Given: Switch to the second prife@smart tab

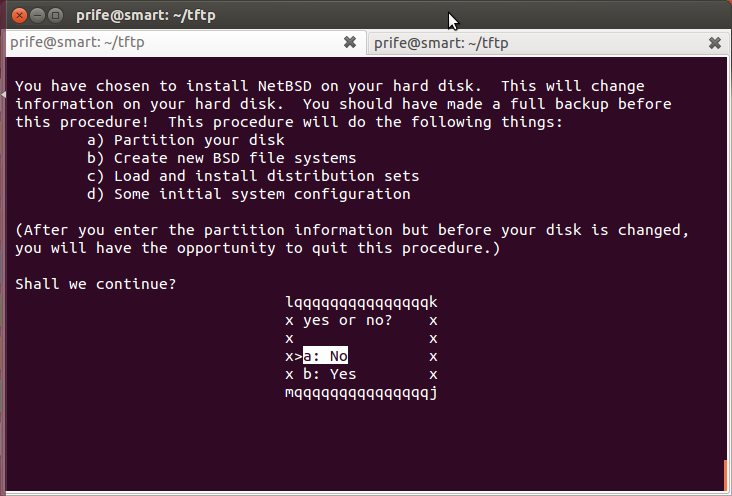Looking at the screenshot, I should 547,43.
